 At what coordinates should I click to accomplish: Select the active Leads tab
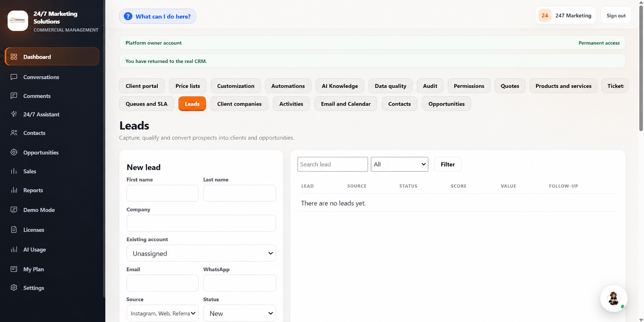(192, 104)
